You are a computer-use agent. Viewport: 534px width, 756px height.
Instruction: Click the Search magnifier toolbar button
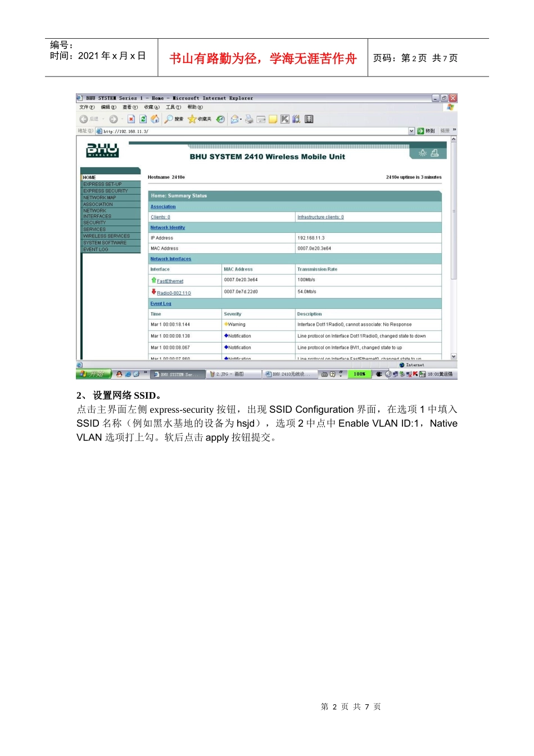(174, 119)
